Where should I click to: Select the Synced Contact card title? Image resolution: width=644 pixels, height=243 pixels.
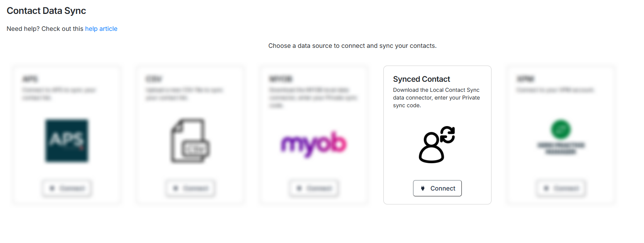point(421,79)
